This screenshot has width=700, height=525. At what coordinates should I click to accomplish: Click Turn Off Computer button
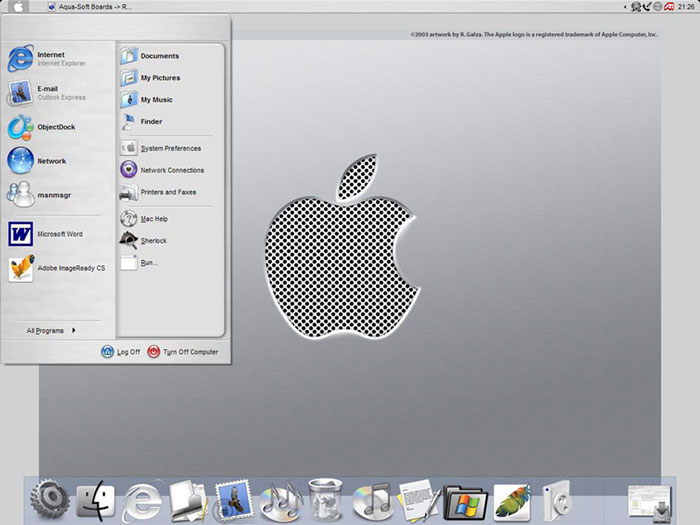(183, 352)
